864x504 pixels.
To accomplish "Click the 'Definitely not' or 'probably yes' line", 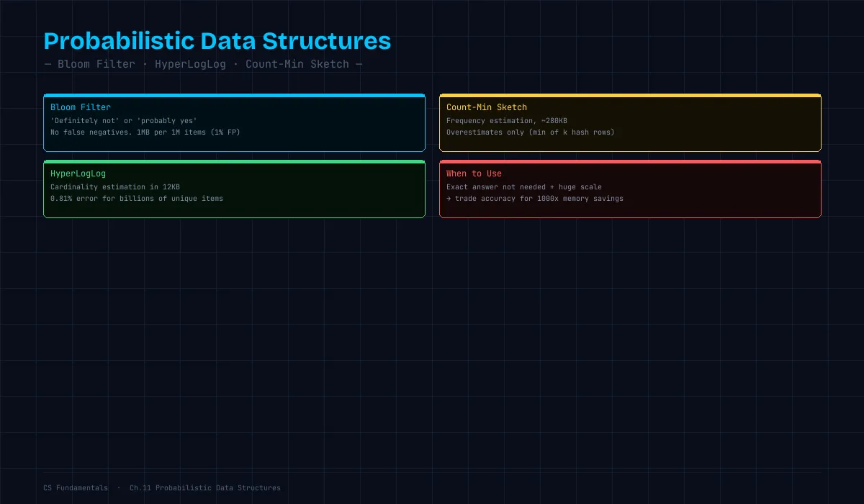I will coord(124,121).
